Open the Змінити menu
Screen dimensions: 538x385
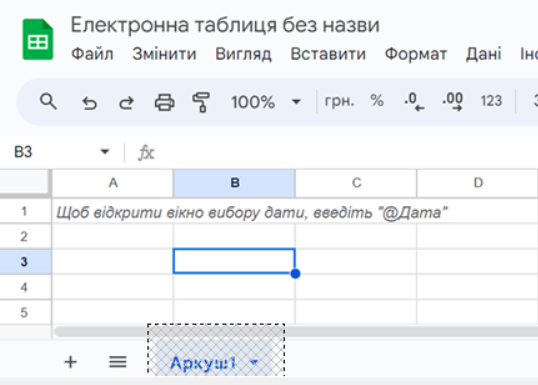(164, 54)
